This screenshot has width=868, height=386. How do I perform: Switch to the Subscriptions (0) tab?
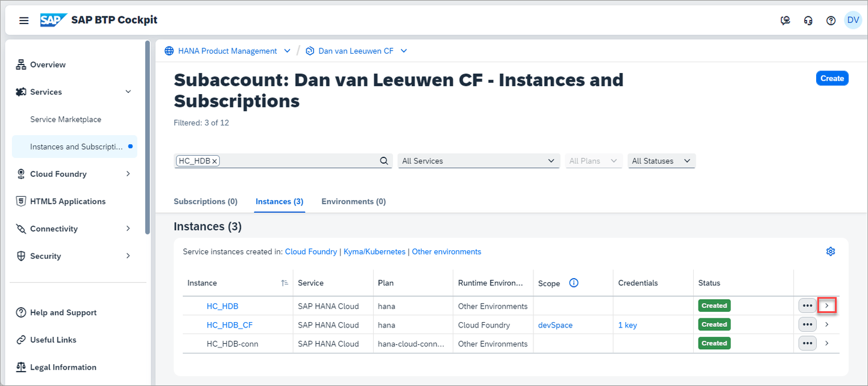[x=206, y=201]
